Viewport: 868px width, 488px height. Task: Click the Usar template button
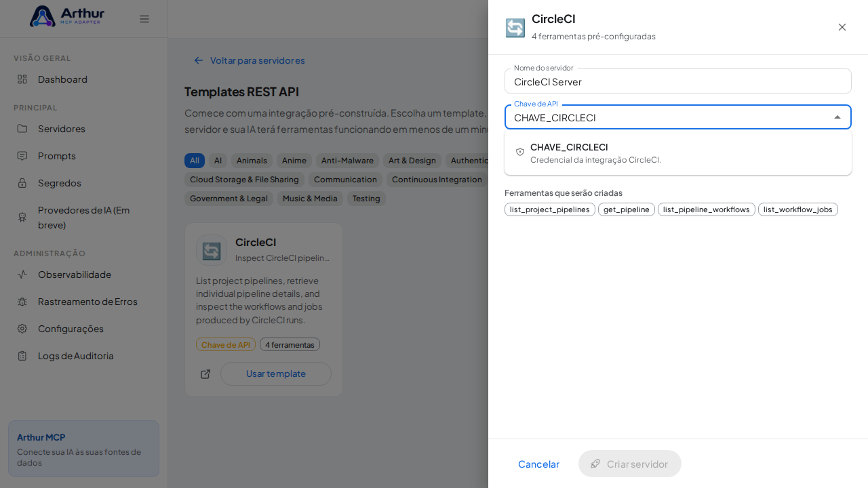(276, 374)
